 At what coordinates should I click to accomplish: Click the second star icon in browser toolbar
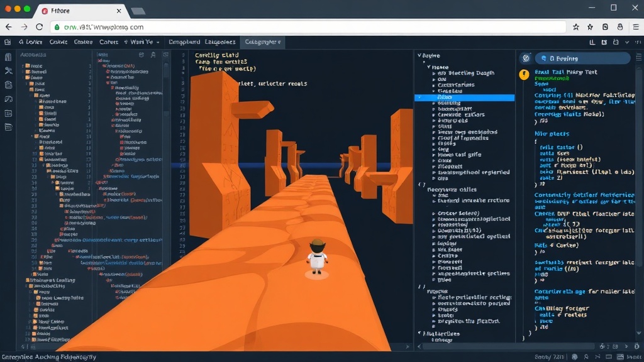coord(590,27)
